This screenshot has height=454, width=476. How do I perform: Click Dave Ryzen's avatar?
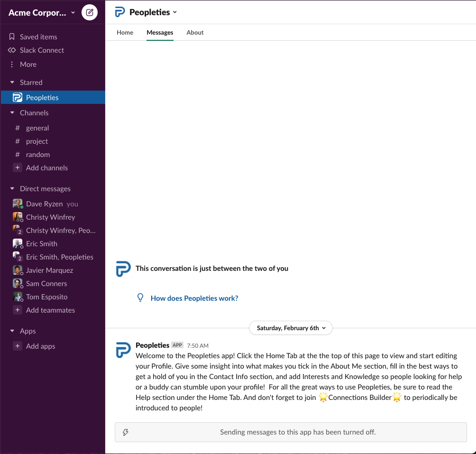click(18, 204)
